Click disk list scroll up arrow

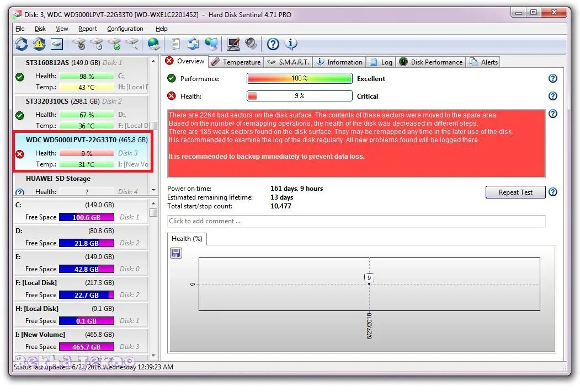[153, 61]
